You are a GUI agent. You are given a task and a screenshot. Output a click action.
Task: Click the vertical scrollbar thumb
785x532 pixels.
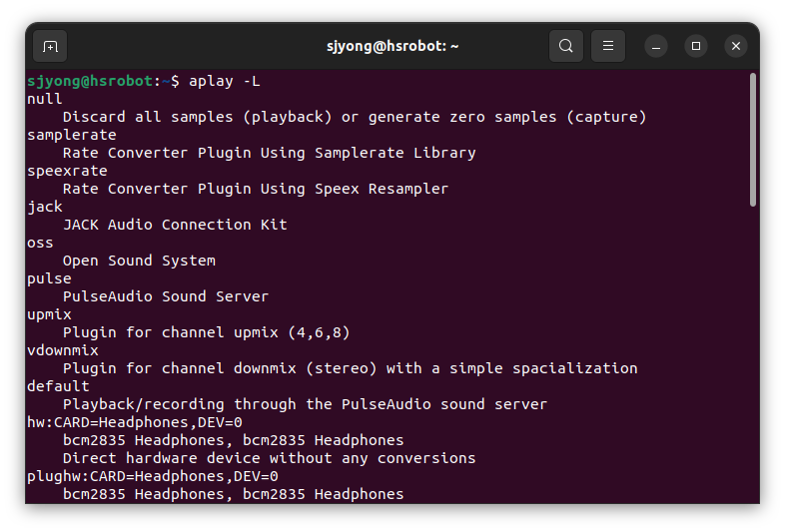tap(753, 140)
